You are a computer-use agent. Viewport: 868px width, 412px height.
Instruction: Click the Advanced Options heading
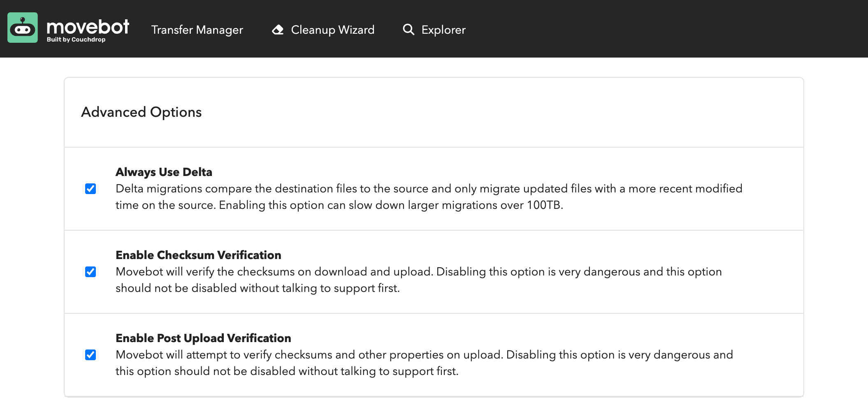[142, 112]
